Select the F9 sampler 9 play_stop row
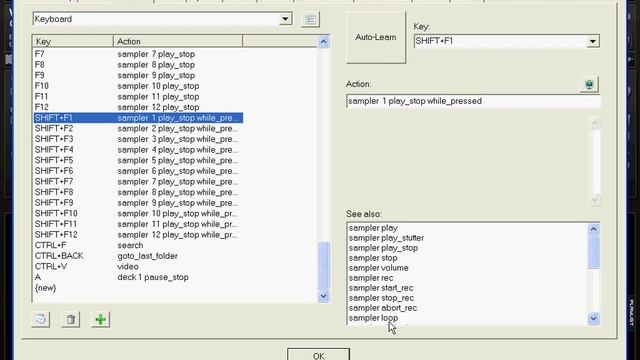 pos(138,76)
